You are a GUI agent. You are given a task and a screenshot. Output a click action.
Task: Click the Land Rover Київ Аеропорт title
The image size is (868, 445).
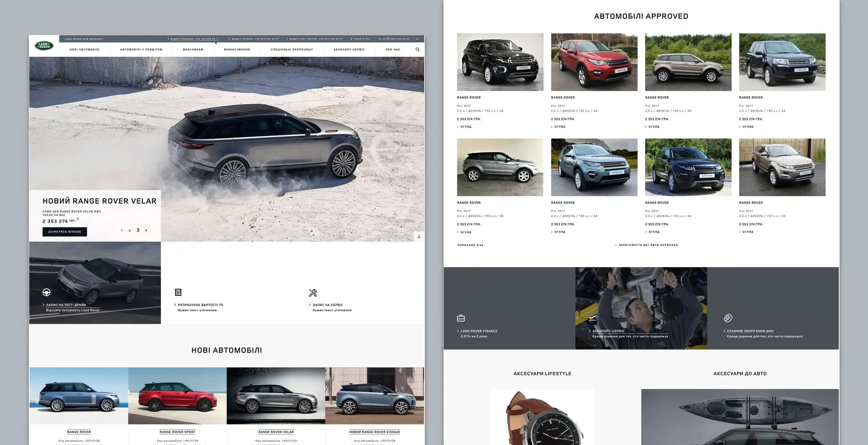coord(84,39)
